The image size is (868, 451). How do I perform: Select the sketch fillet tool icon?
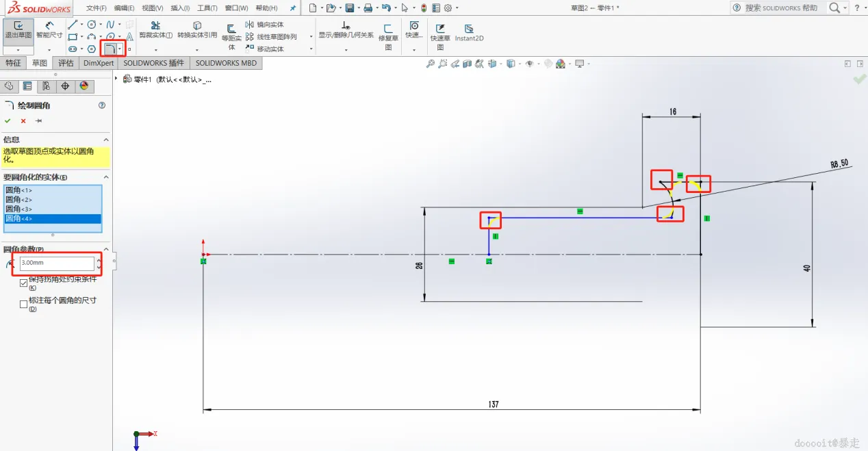point(110,49)
